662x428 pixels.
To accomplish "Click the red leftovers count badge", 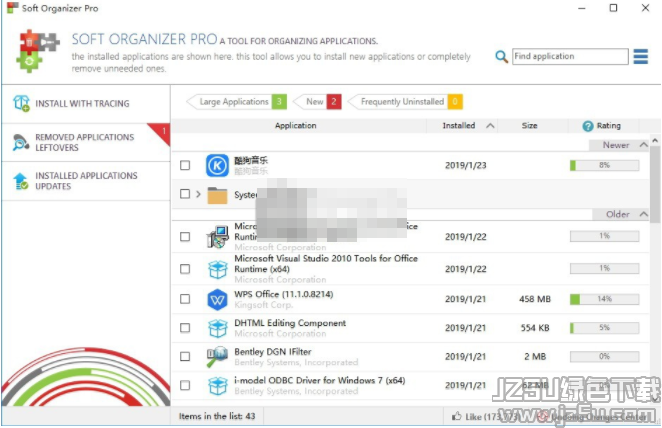I will [163, 132].
